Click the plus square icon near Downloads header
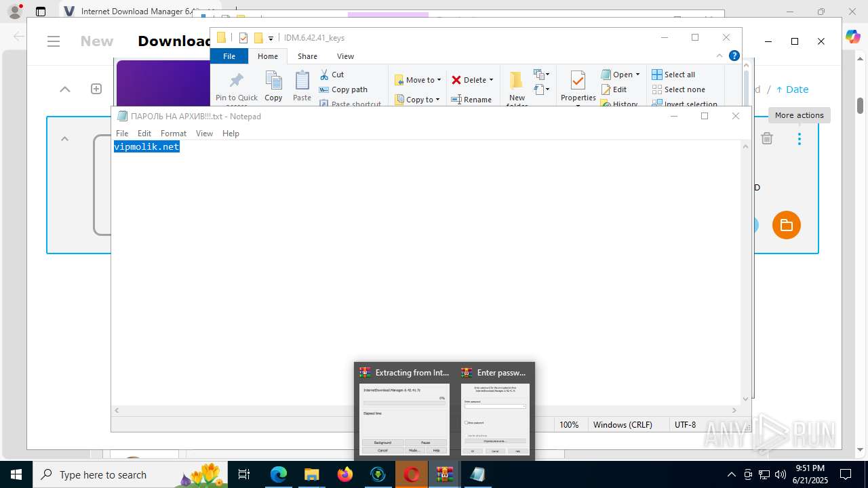868x488 pixels. pyautogui.click(x=96, y=89)
